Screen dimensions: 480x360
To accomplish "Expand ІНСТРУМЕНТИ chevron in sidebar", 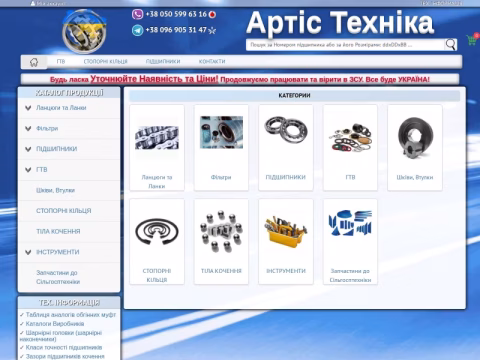I will [28, 252].
